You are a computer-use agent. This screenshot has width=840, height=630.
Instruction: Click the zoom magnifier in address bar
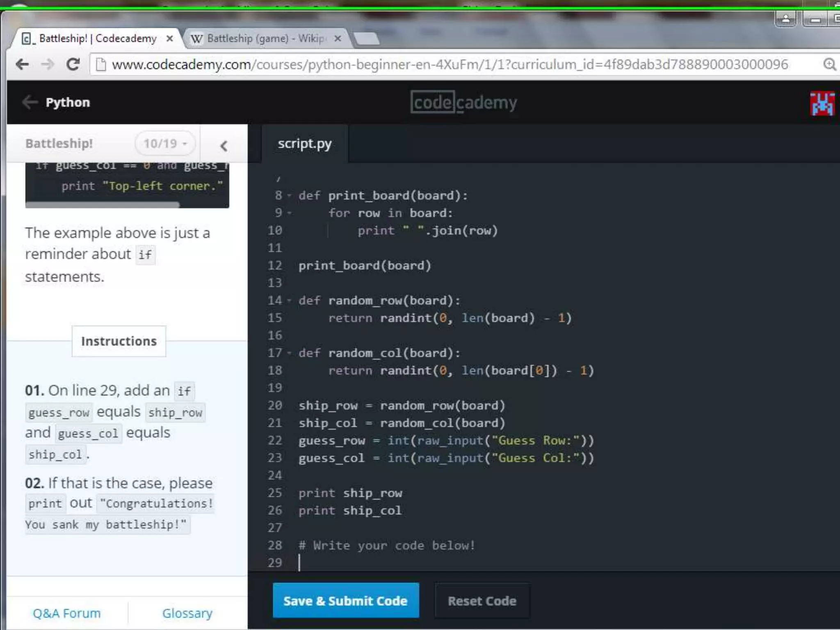pyautogui.click(x=829, y=64)
